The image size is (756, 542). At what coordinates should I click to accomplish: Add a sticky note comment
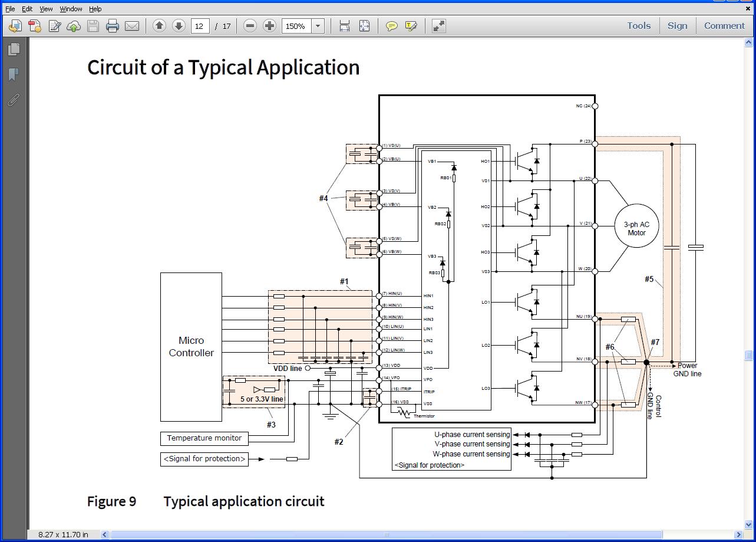coord(391,26)
